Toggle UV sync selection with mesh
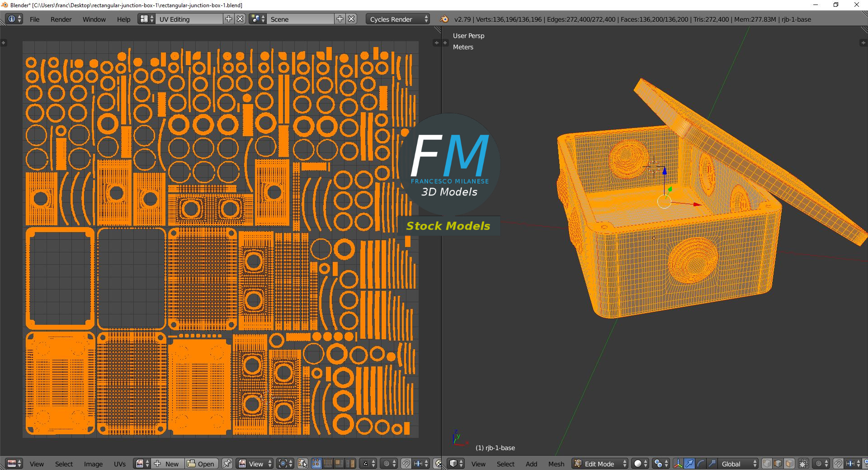The height and width of the screenshot is (470, 868). click(302, 464)
